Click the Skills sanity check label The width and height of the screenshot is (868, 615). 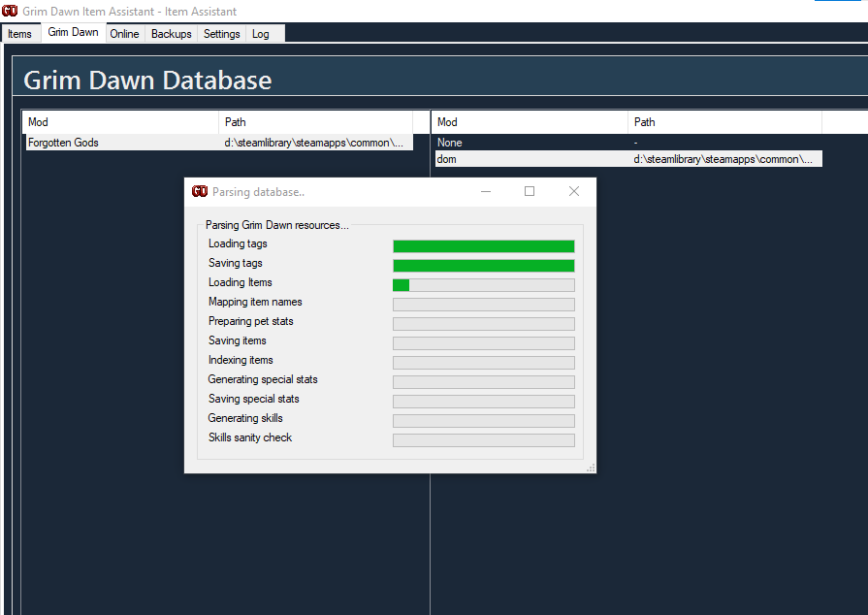(249, 437)
